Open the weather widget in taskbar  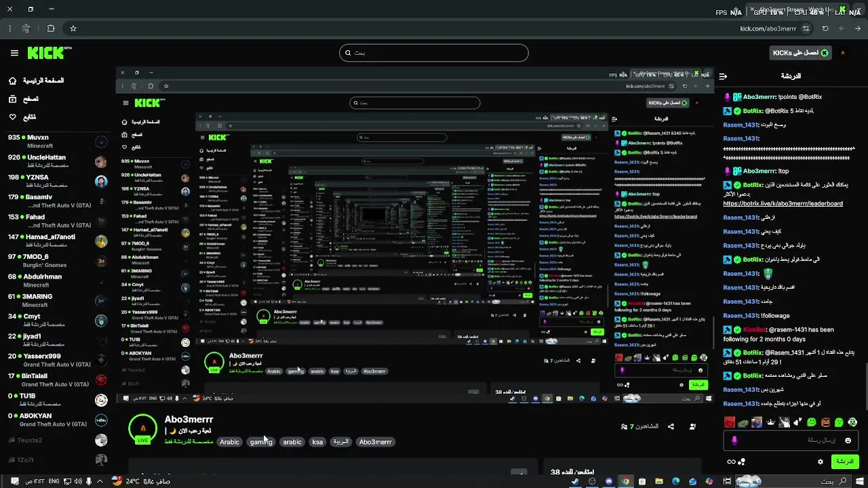pos(141,481)
